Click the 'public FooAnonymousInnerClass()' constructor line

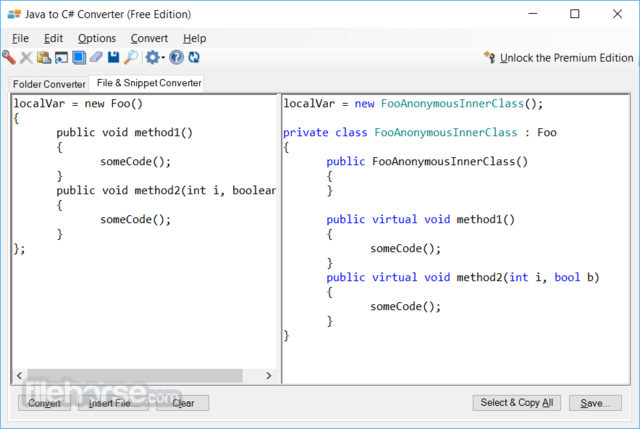(427, 162)
